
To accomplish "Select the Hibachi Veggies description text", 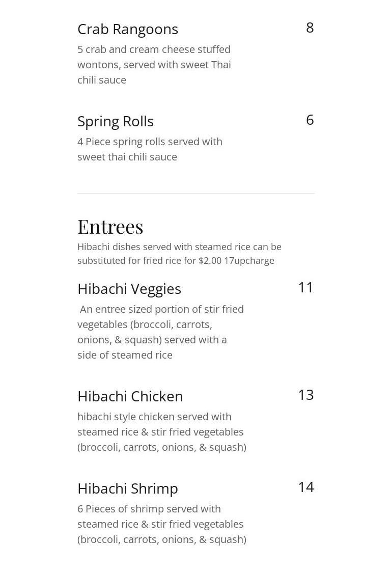I will click(160, 332).
